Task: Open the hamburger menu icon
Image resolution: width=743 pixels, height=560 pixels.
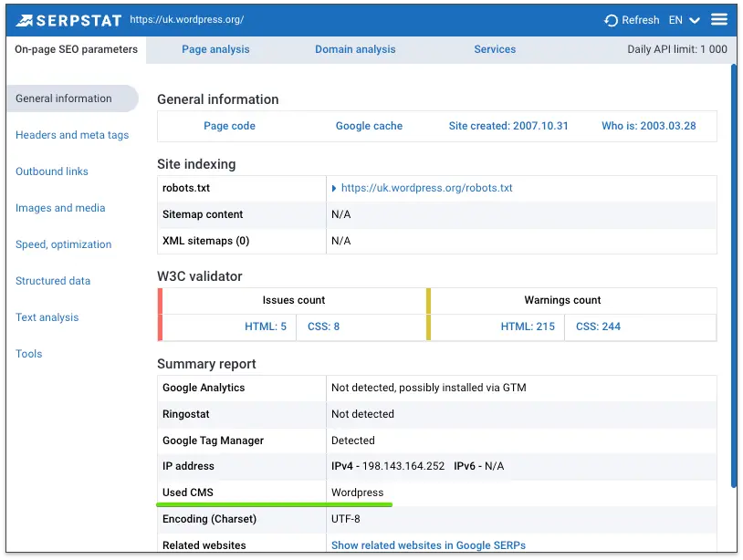Action: tap(719, 19)
